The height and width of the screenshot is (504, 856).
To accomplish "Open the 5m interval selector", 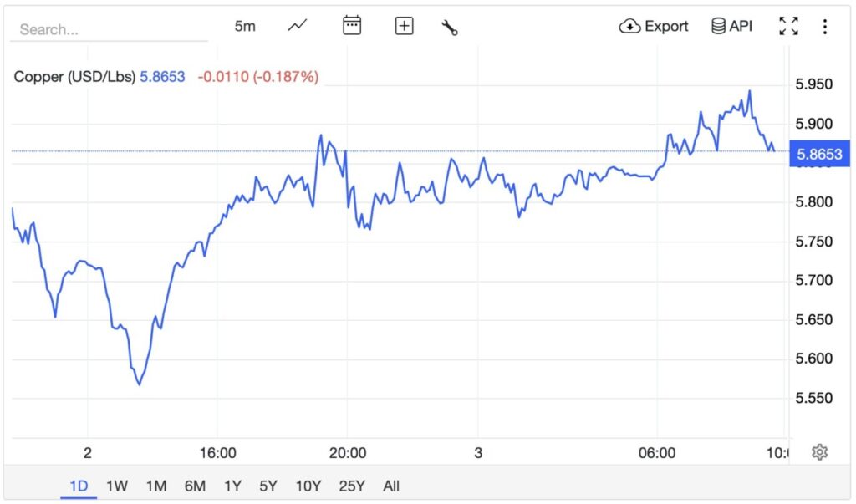I will pyautogui.click(x=245, y=26).
